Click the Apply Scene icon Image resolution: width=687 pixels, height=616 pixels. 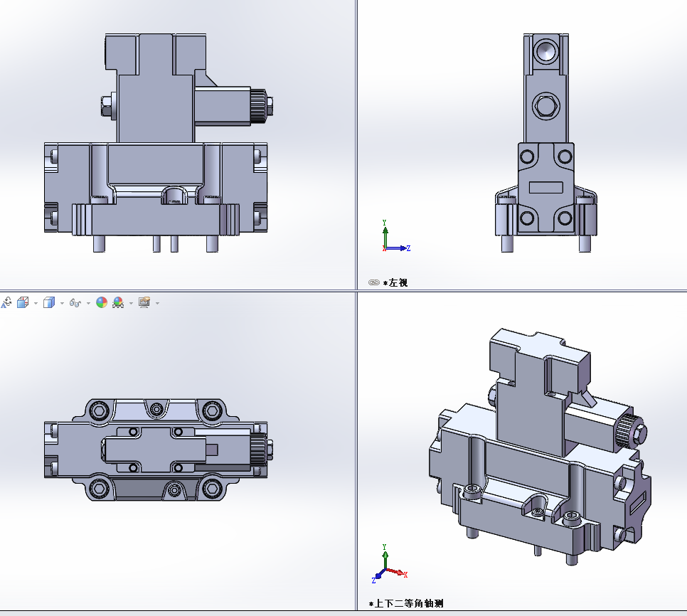[x=118, y=302]
